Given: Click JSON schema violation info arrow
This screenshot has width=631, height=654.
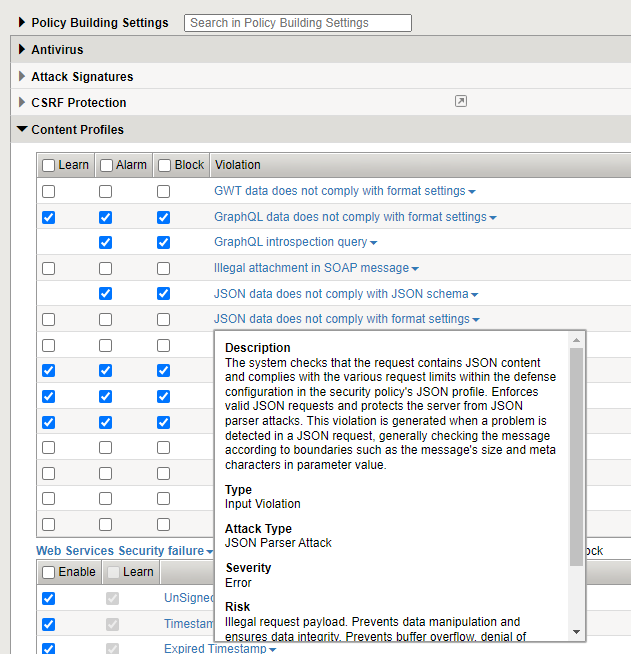Looking at the screenshot, I should coord(475,295).
